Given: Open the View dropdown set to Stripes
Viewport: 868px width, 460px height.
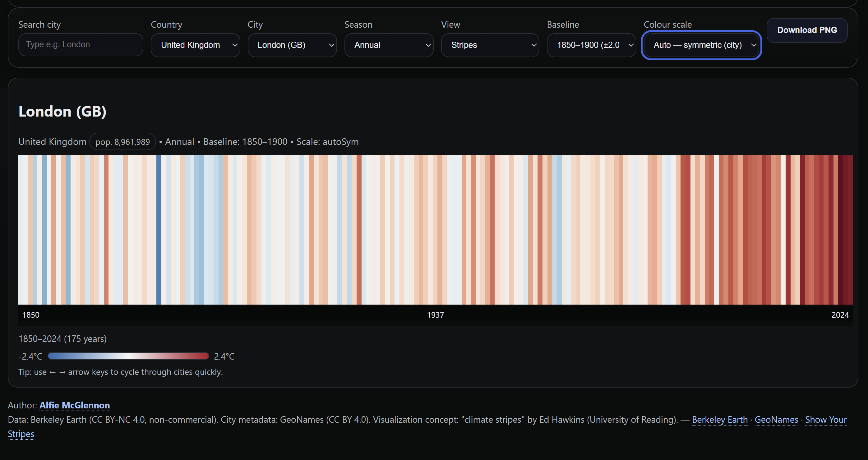Looking at the screenshot, I should pos(490,45).
